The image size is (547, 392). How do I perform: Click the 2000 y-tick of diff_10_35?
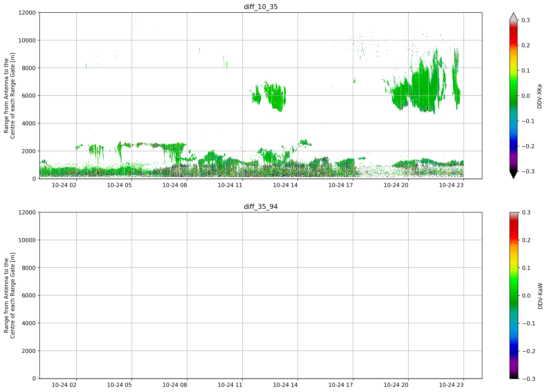coord(29,151)
